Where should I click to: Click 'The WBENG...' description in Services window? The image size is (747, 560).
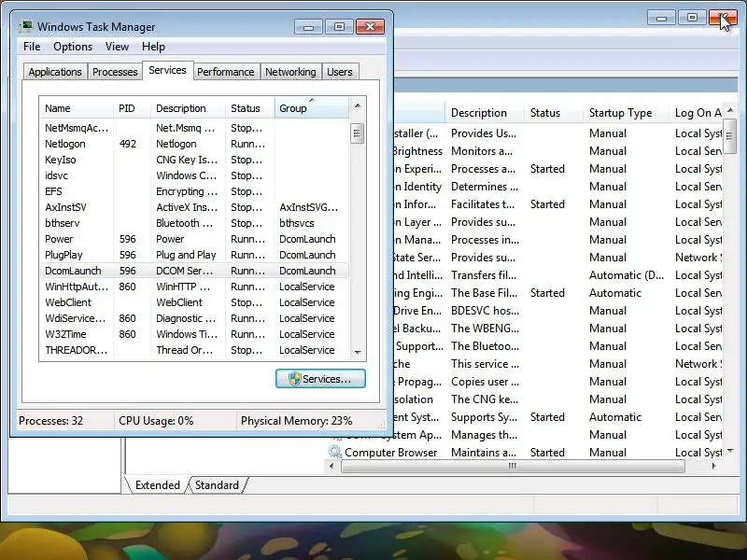point(485,329)
